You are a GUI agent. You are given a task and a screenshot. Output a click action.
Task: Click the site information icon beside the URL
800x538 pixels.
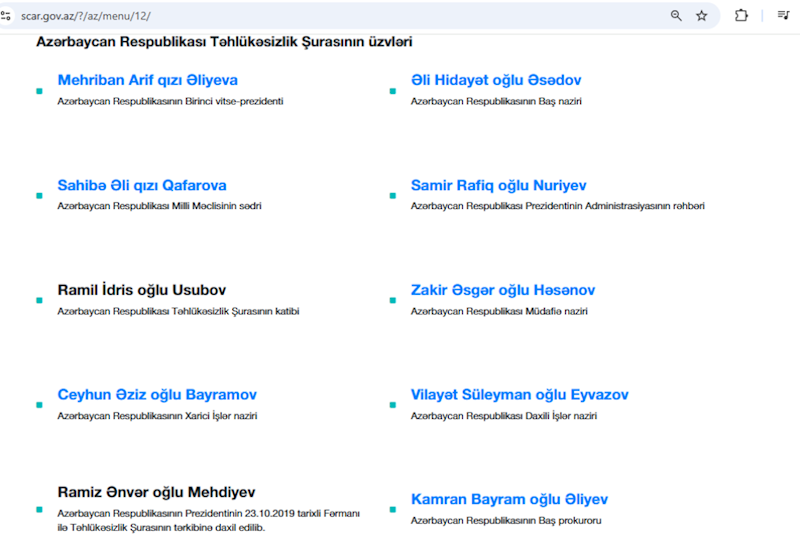(6, 16)
